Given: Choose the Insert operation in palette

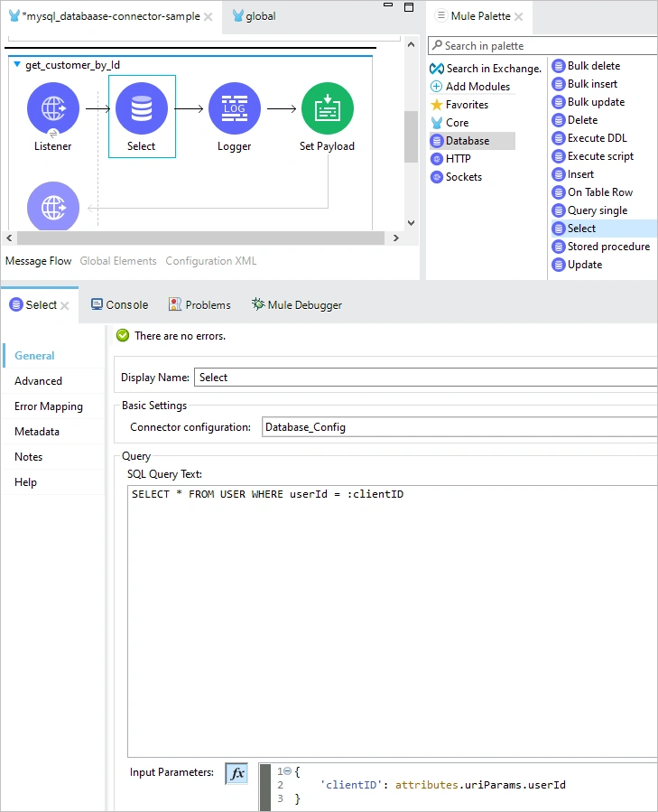Looking at the screenshot, I should [573, 174].
